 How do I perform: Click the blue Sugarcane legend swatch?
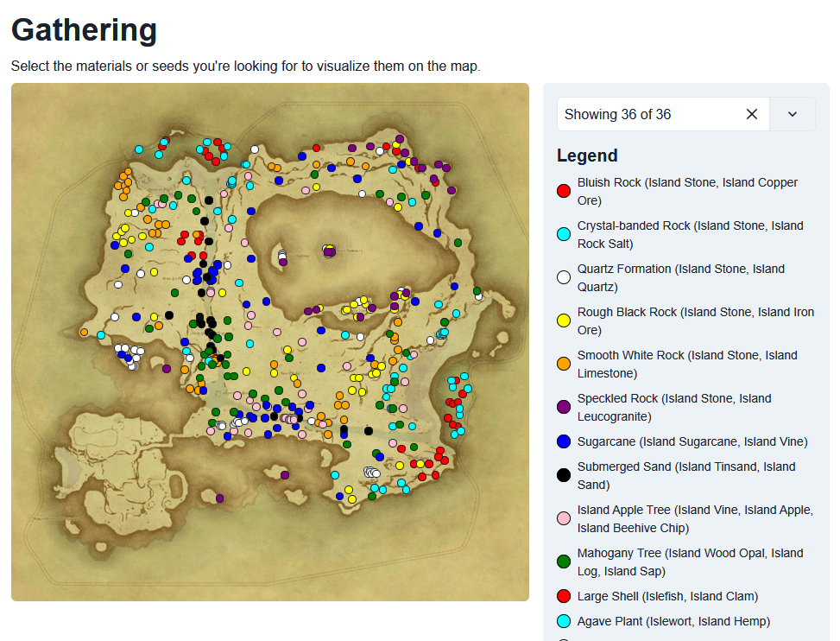tap(564, 441)
